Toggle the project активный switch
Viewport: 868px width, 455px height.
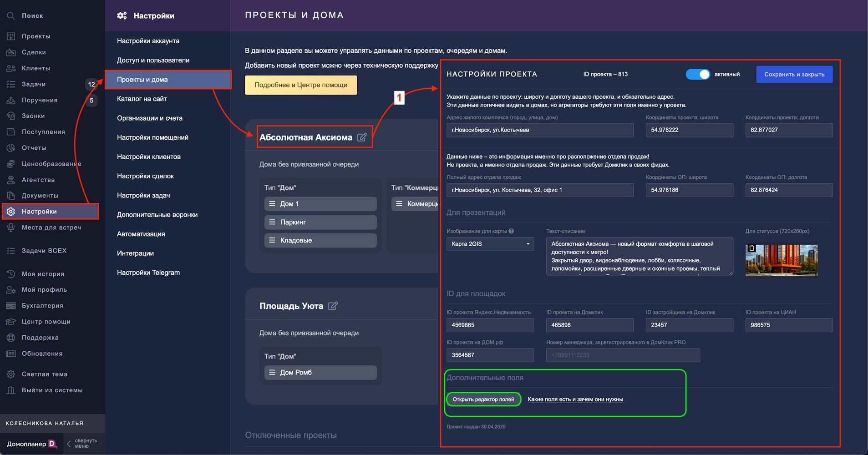pos(698,74)
